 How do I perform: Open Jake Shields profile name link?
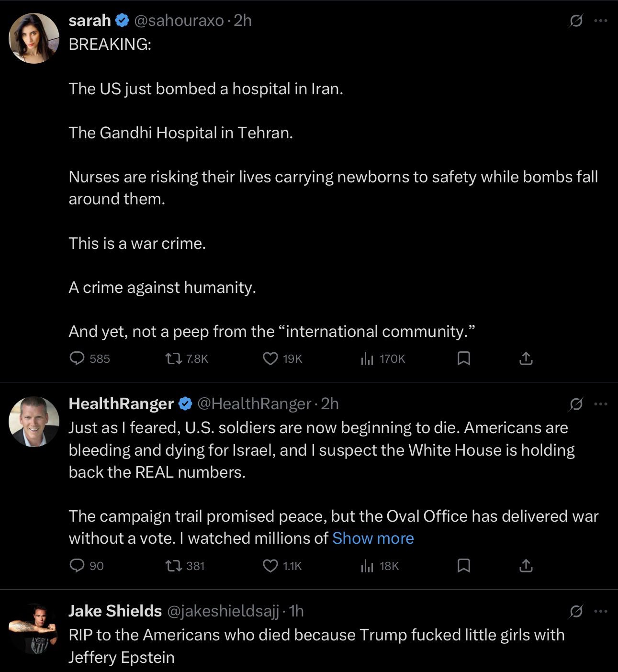click(x=115, y=611)
